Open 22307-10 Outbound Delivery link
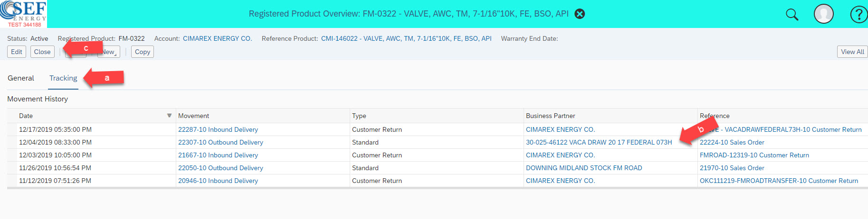Screen dimensions: 868x219 [220, 142]
